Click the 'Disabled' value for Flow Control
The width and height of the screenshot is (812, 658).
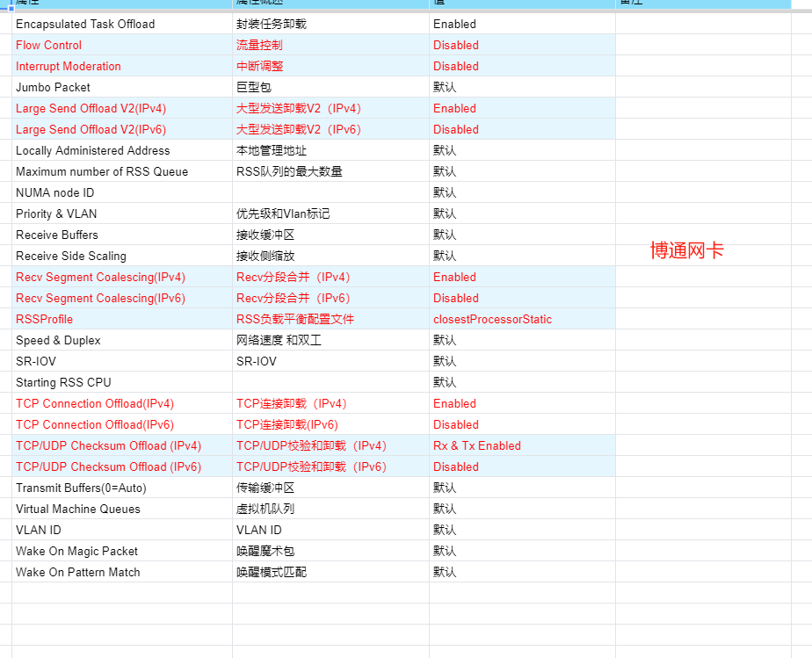pos(523,45)
